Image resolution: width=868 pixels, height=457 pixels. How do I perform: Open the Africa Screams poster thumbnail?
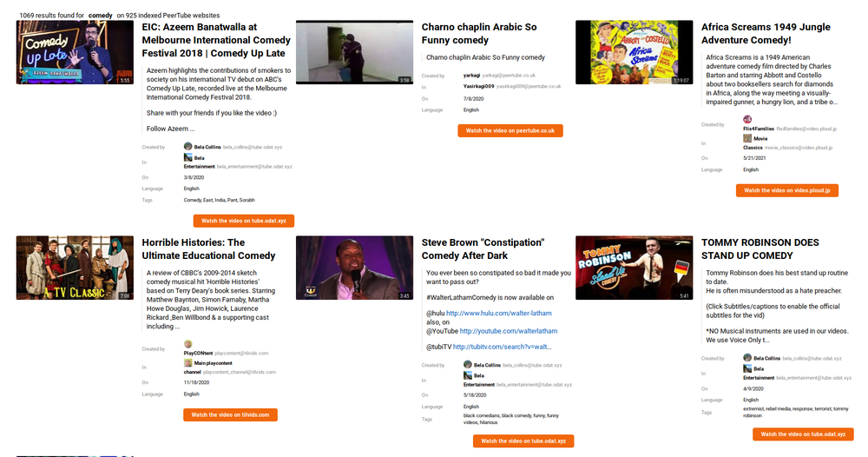pos(634,52)
